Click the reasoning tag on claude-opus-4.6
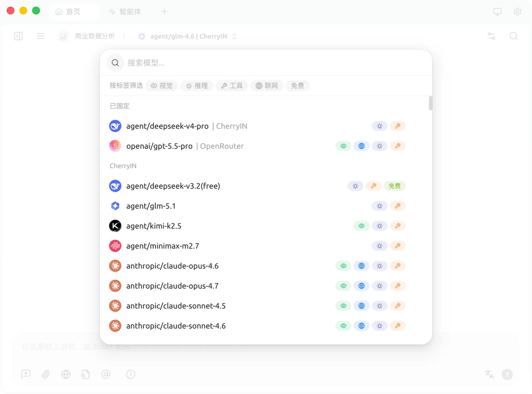Viewport: 532px width, 394px height. click(x=380, y=266)
